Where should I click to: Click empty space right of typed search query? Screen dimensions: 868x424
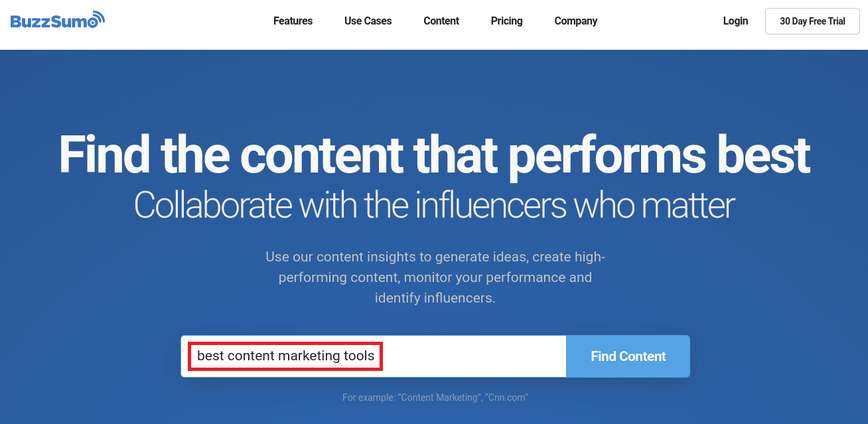click(x=471, y=356)
